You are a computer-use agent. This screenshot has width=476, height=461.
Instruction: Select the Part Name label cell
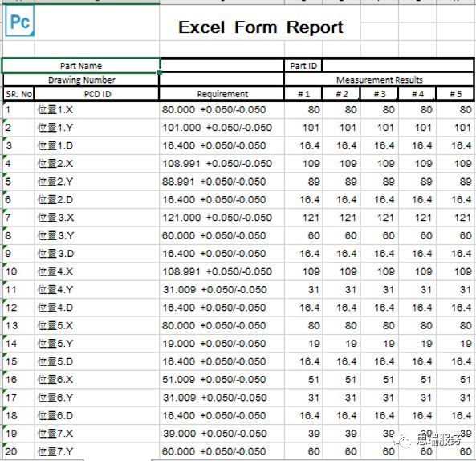click(81, 66)
